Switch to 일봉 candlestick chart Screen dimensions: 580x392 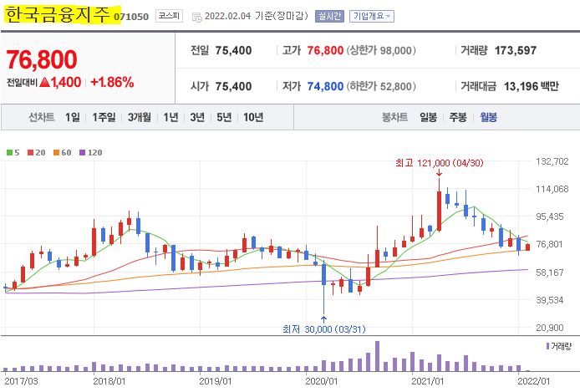429,117
